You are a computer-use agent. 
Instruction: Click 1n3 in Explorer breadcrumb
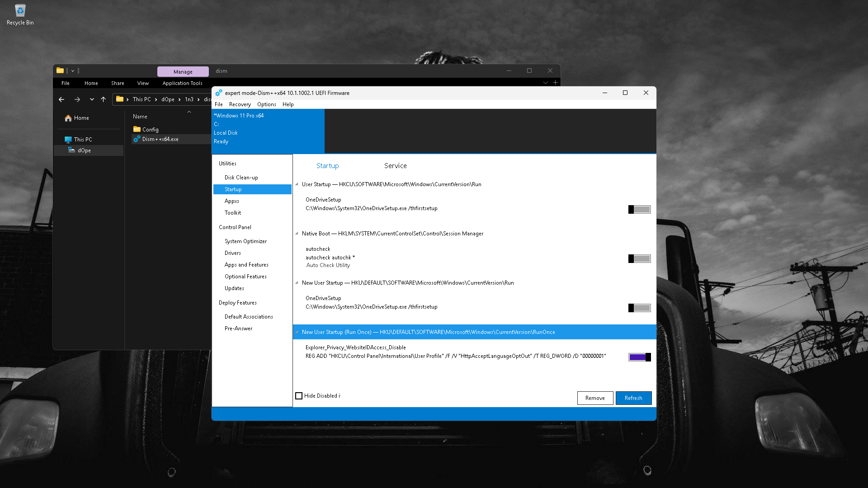pyautogui.click(x=189, y=99)
